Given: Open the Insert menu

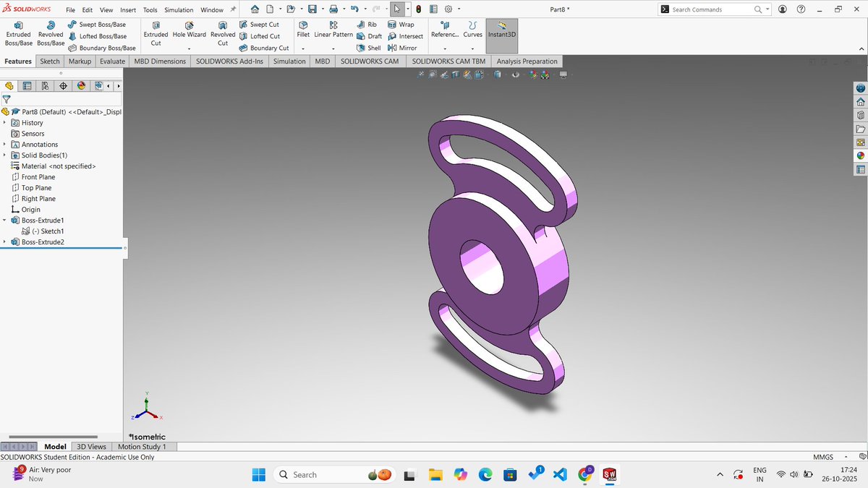Looking at the screenshot, I should click(x=128, y=10).
